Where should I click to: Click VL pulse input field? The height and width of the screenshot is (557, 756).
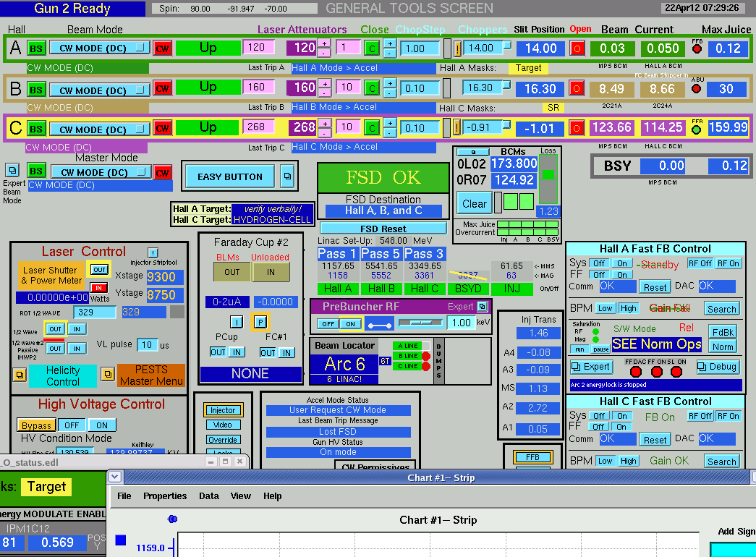tap(147, 345)
